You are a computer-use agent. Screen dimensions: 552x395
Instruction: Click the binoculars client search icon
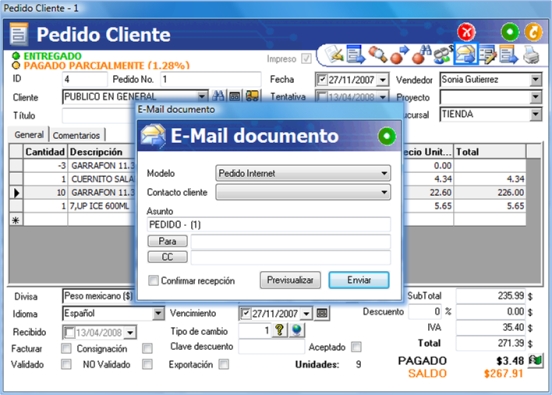218,96
